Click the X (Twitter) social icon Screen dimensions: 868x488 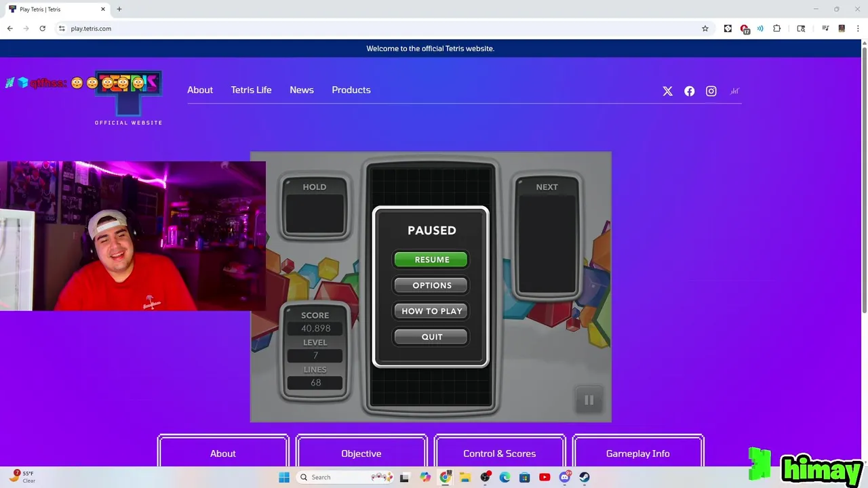[667, 91]
